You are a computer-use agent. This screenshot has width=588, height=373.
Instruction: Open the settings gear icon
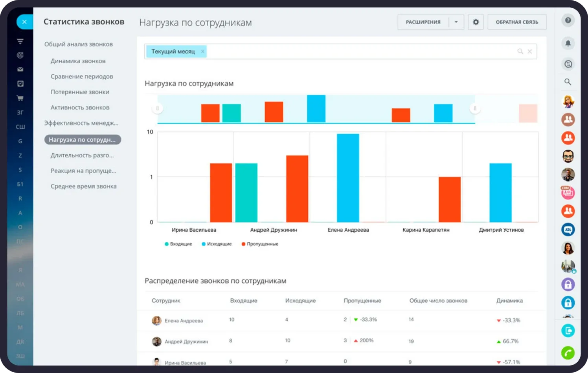tap(476, 22)
